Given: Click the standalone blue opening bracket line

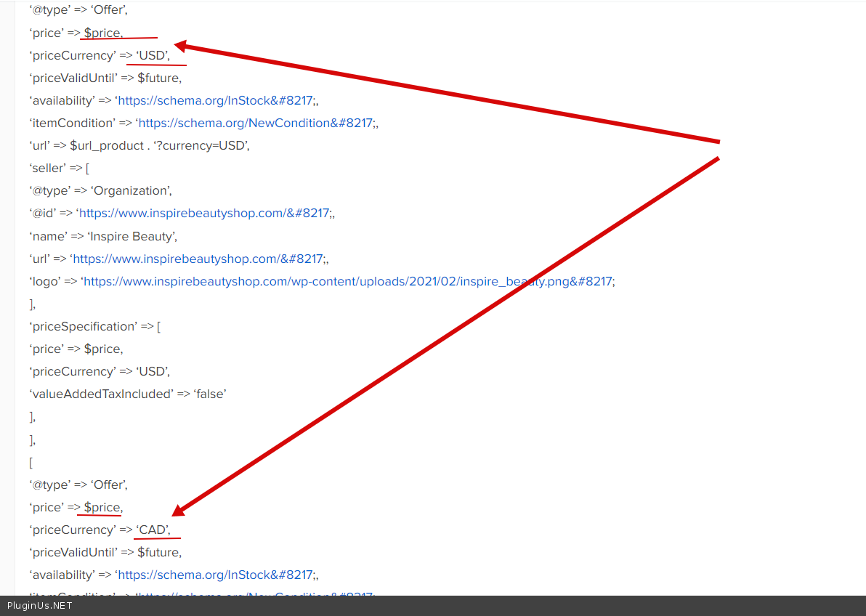Looking at the screenshot, I should tap(31, 462).
